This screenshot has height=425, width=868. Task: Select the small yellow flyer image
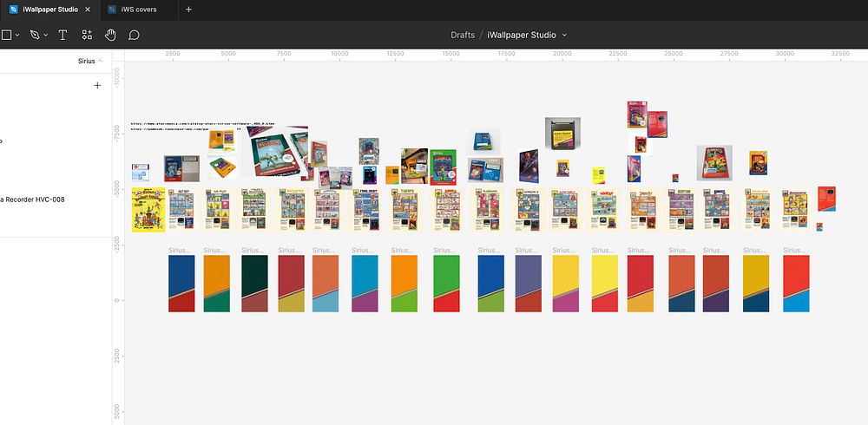tap(598, 175)
